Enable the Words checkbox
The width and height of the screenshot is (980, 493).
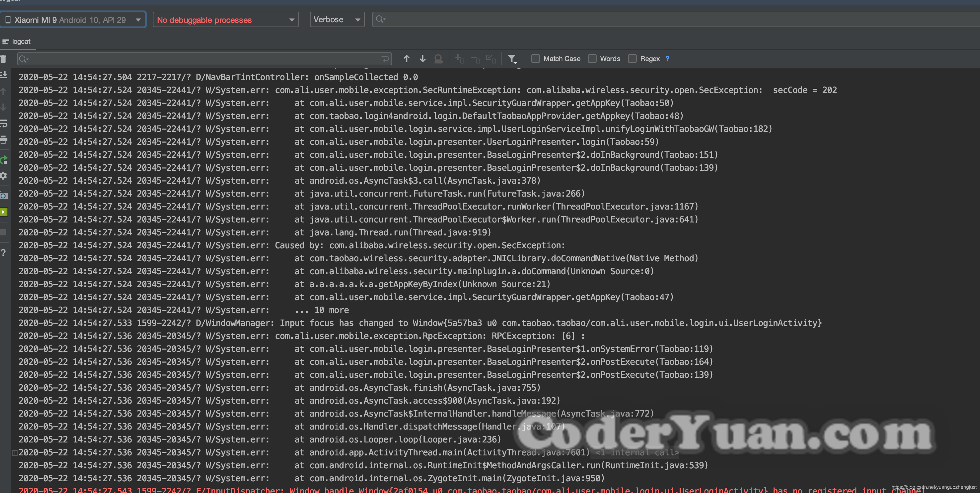coord(592,59)
